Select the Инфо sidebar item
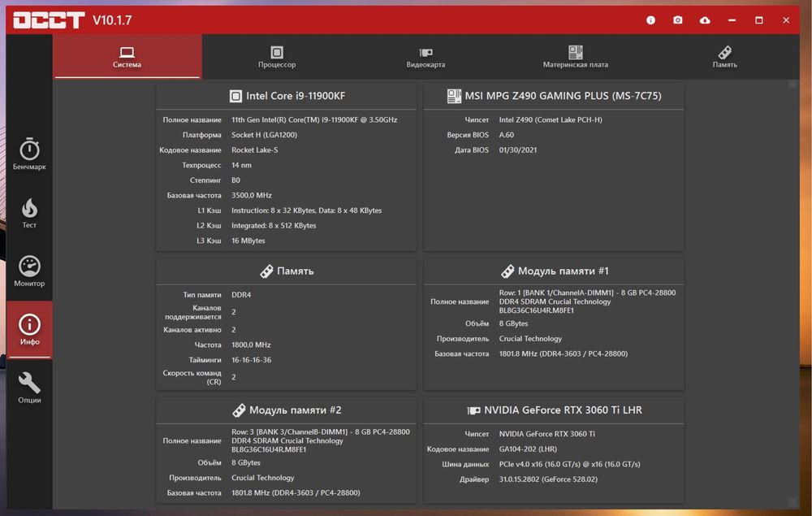Screen dimensions: 812x516 29,329
